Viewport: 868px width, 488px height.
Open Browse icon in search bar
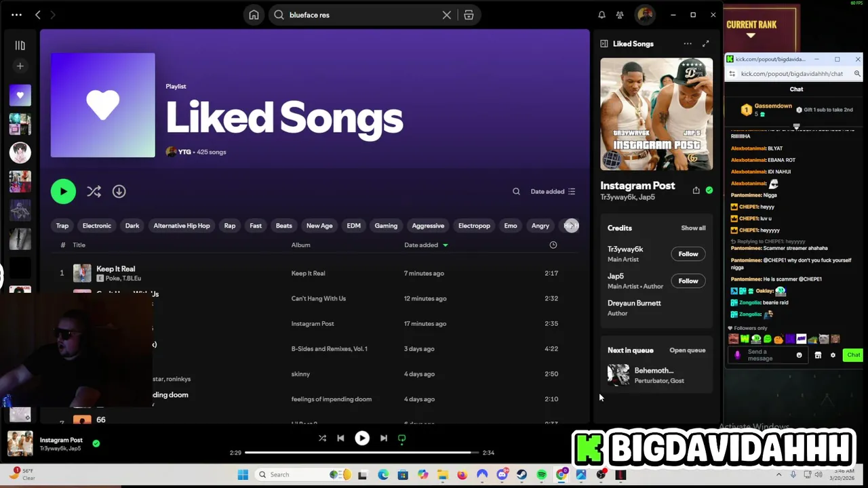469,15
